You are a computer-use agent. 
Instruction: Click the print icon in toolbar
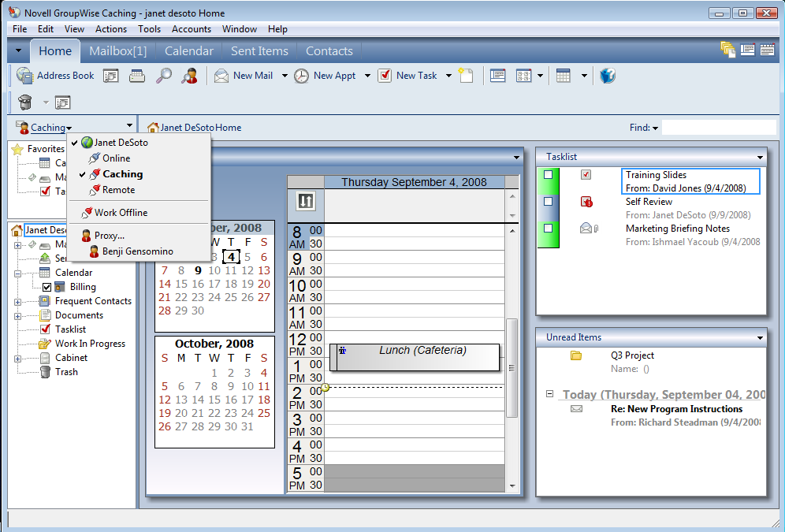(x=136, y=76)
